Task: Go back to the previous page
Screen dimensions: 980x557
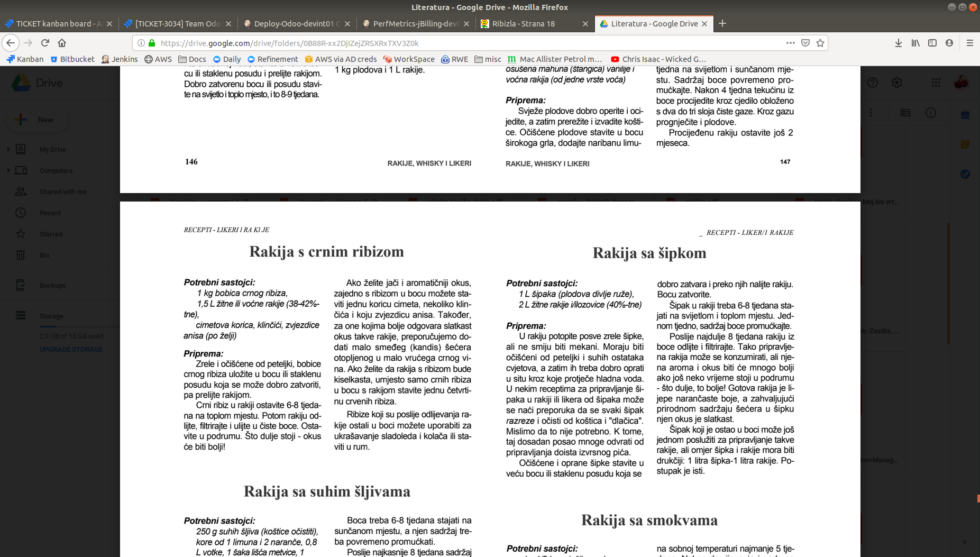Action: click(x=11, y=43)
